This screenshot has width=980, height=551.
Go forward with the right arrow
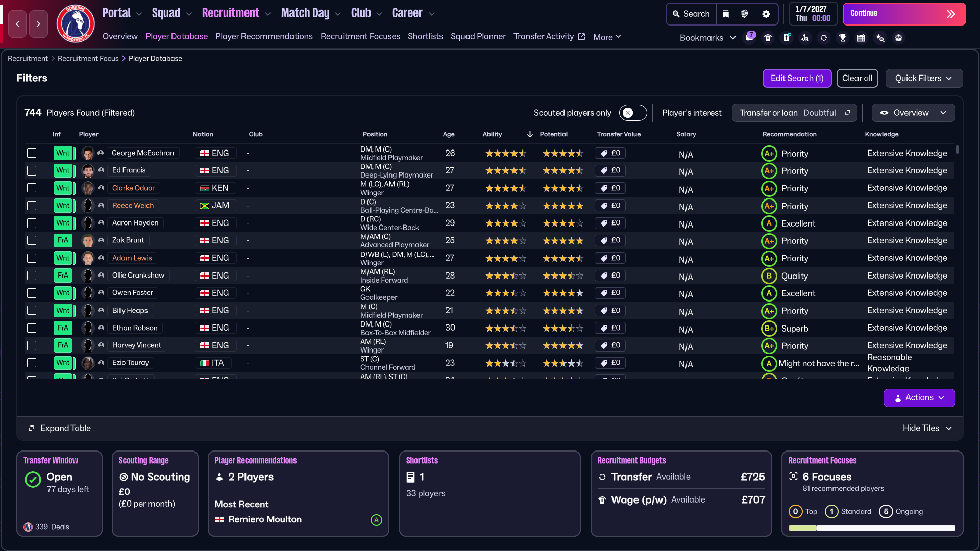(x=38, y=24)
